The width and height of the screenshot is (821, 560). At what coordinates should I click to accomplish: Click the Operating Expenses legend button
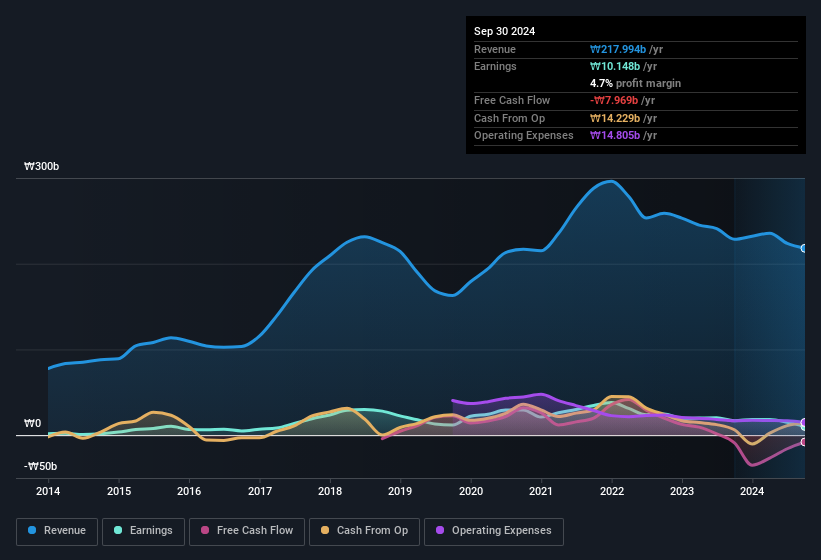pyautogui.click(x=493, y=531)
